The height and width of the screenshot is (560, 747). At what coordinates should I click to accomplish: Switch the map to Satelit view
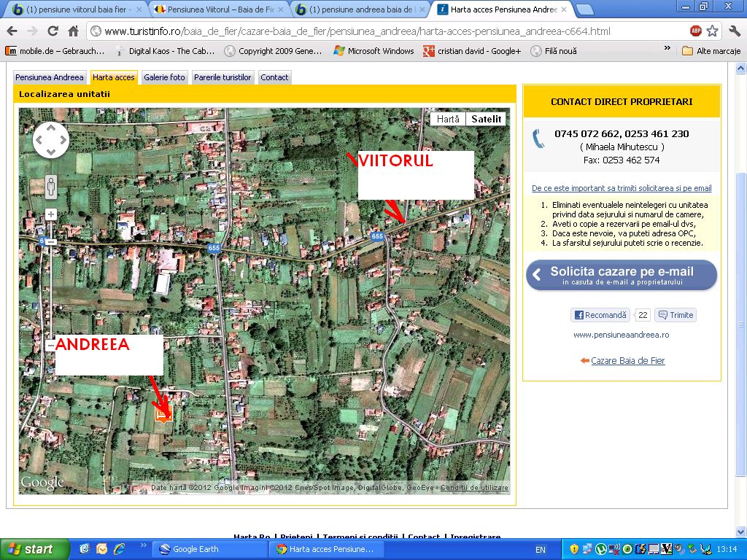(x=486, y=119)
